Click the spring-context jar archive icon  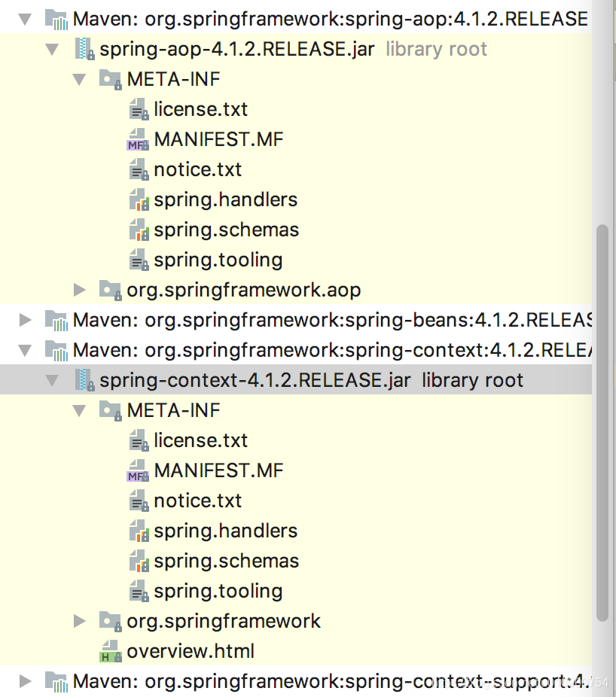click(84, 380)
